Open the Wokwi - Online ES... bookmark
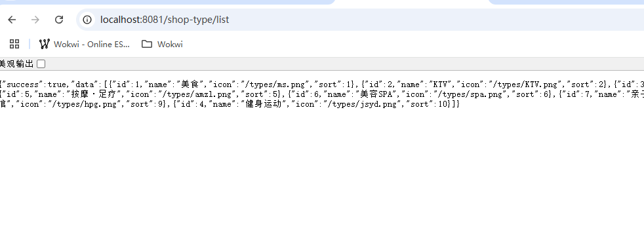This screenshot has width=644, height=243. (84, 44)
